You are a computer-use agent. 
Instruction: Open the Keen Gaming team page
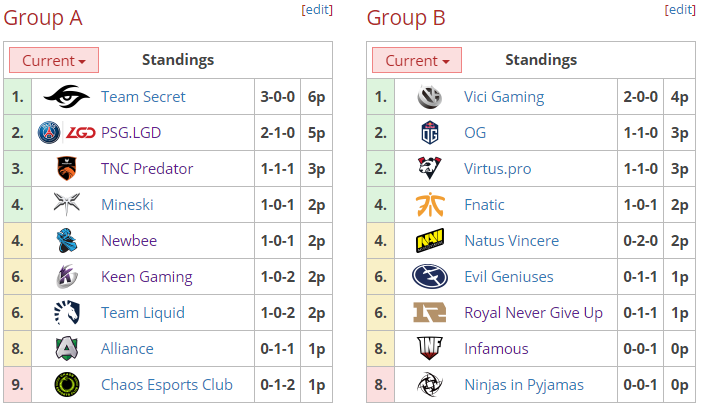point(147,277)
